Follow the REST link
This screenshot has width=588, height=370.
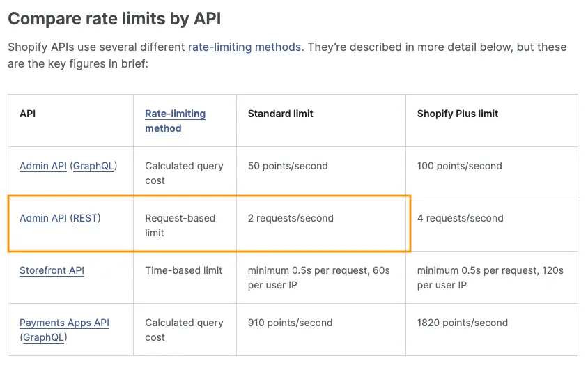(x=85, y=218)
